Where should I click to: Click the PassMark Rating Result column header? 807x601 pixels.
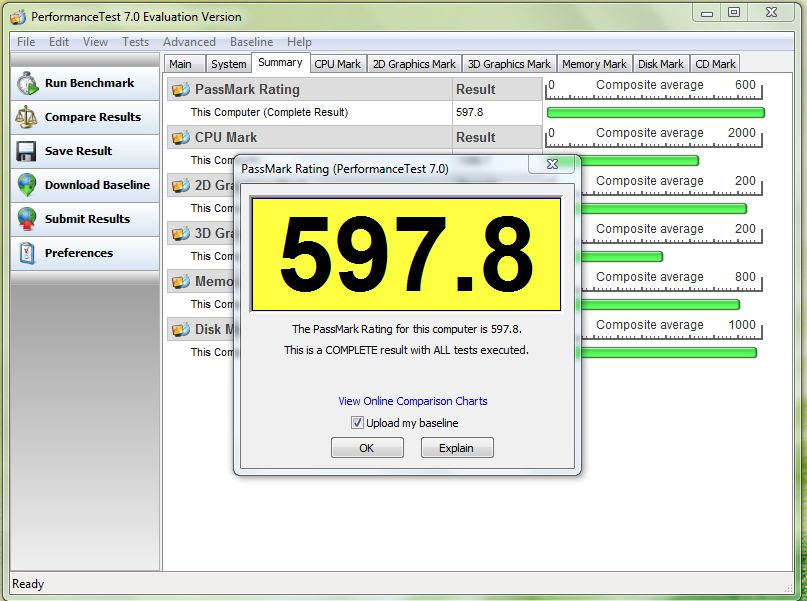497,90
